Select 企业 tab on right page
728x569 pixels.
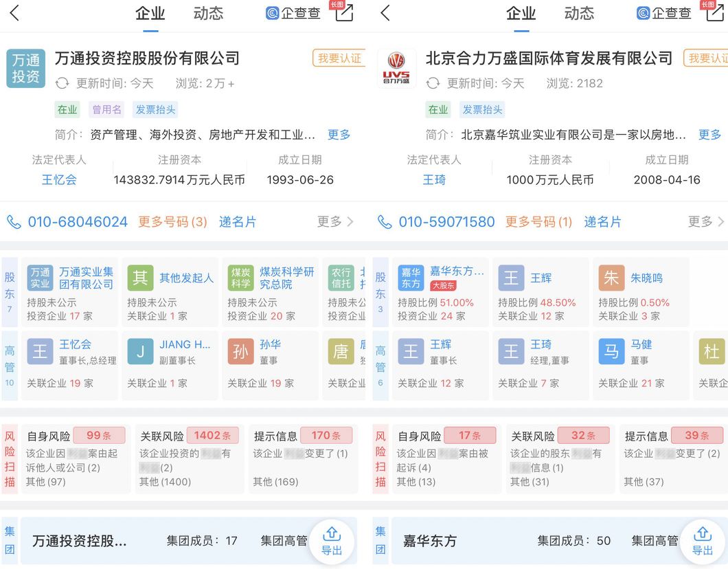(x=521, y=14)
